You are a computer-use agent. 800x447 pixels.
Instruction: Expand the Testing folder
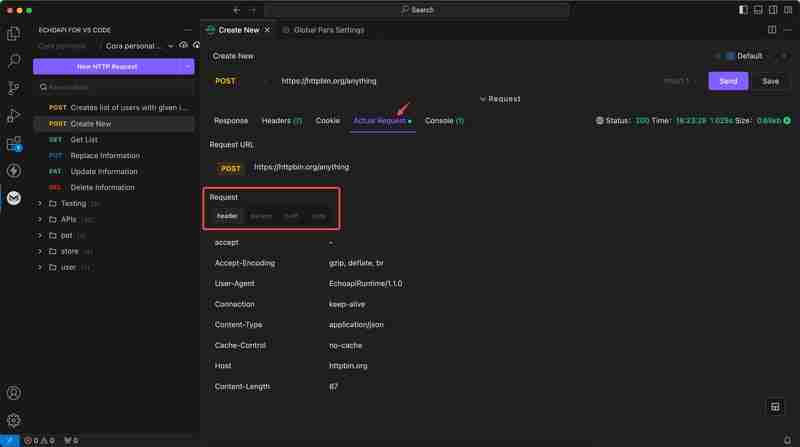tap(39, 204)
